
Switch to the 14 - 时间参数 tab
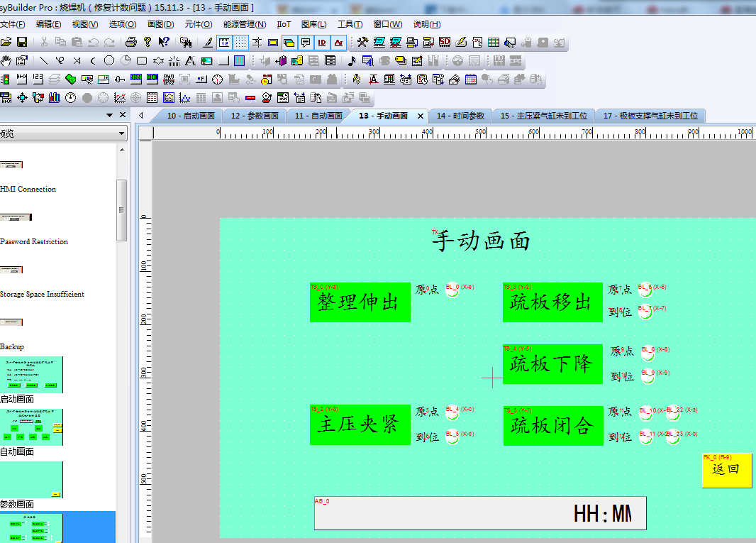(x=460, y=116)
